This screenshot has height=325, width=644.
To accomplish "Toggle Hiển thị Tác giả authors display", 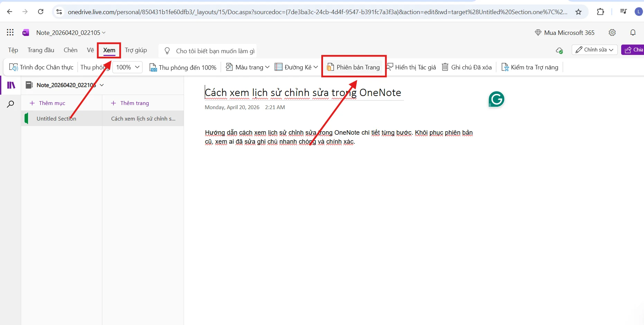I will [x=411, y=67].
